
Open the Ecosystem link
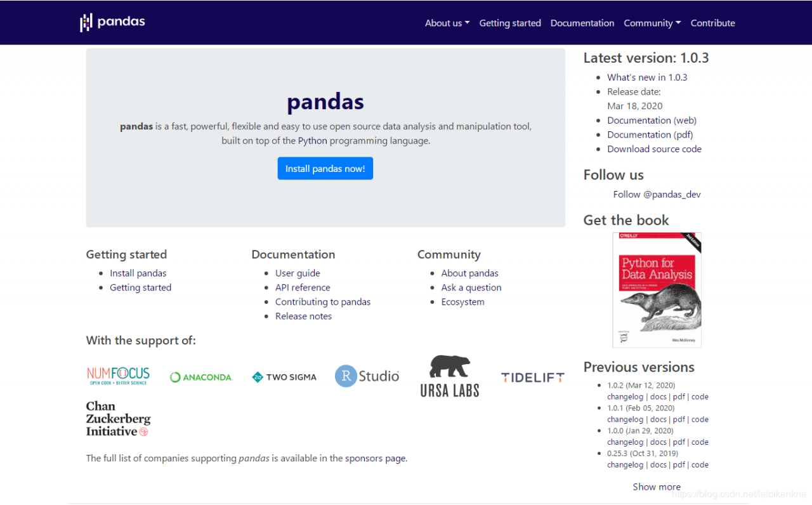point(463,302)
